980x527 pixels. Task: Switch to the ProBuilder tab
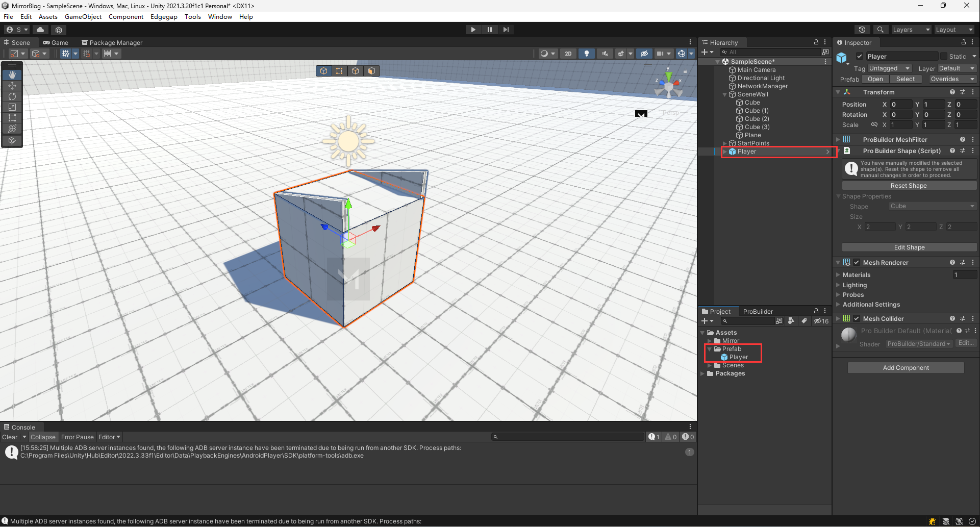pyautogui.click(x=758, y=311)
